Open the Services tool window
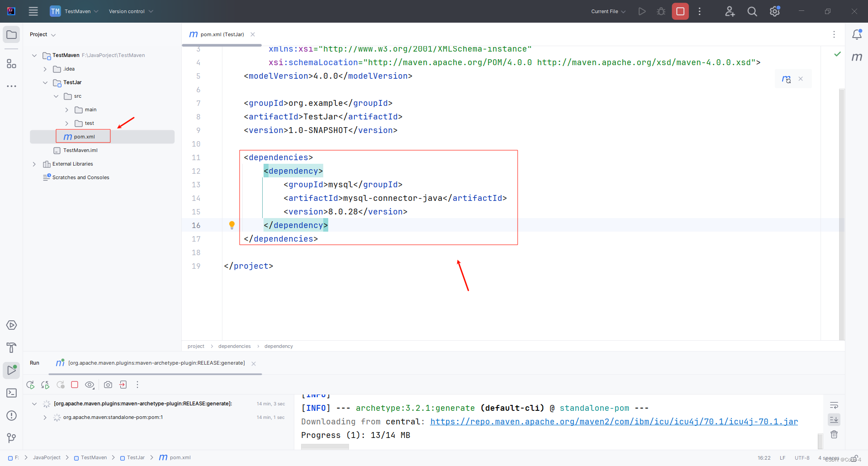Image resolution: width=868 pixels, height=466 pixels. pos(11,325)
